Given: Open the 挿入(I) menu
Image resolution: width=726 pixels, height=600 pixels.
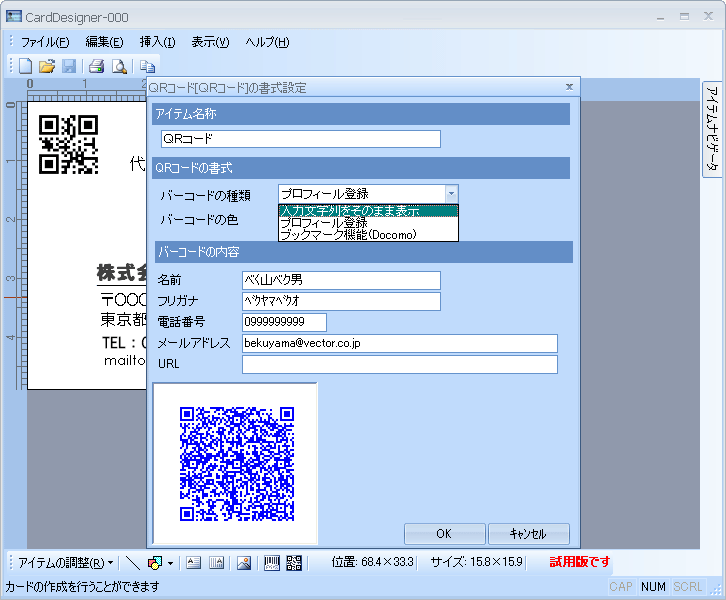Looking at the screenshot, I should click(x=158, y=42).
